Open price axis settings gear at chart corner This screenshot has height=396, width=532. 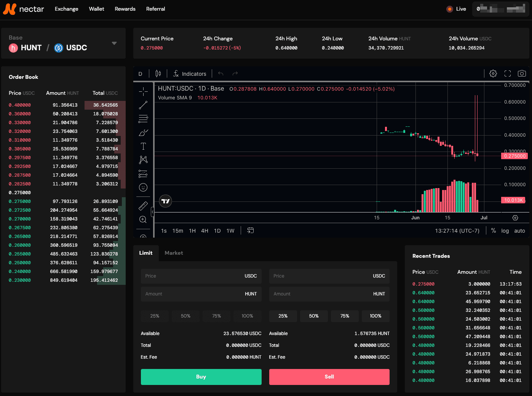click(515, 218)
